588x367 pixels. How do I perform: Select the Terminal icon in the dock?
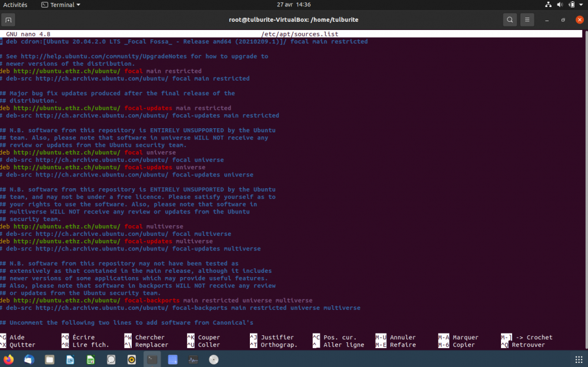pos(152,359)
